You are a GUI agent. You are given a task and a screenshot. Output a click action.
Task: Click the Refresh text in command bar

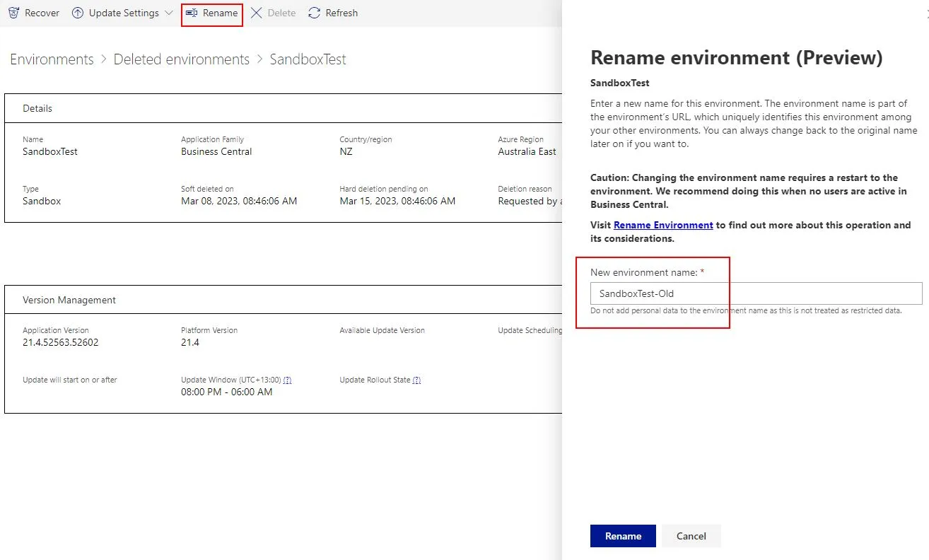(x=341, y=13)
